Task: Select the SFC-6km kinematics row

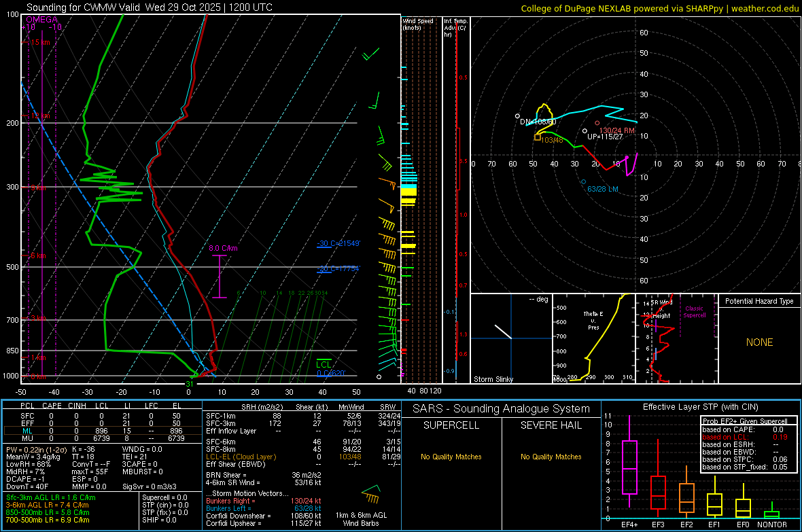Action: tap(303, 442)
